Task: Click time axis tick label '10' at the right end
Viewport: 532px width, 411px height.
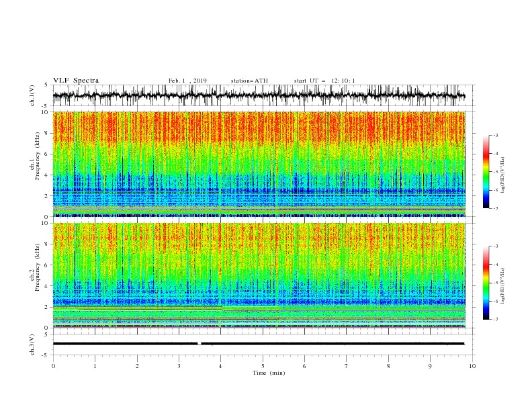Action: (x=472, y=366)
